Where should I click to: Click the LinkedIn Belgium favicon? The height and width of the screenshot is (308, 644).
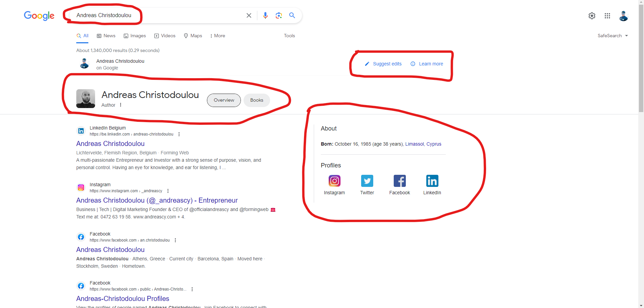point(81,131)
